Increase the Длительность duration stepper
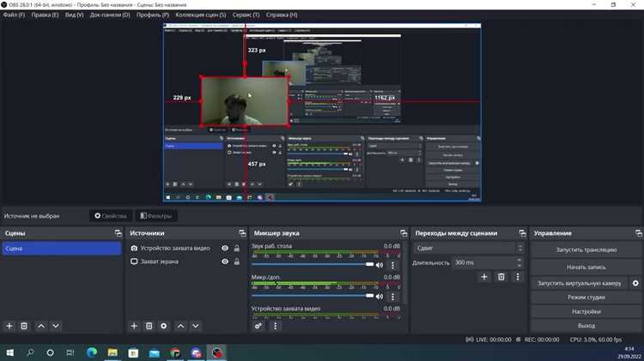The image size is (644, 361). [x=519, y=260]
